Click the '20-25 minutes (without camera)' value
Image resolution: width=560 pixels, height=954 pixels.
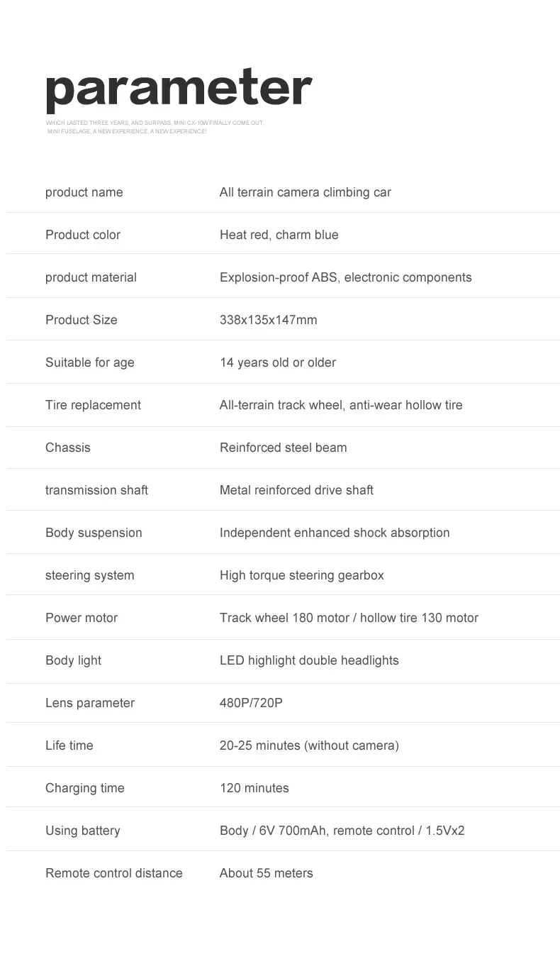tap(309, 745)
